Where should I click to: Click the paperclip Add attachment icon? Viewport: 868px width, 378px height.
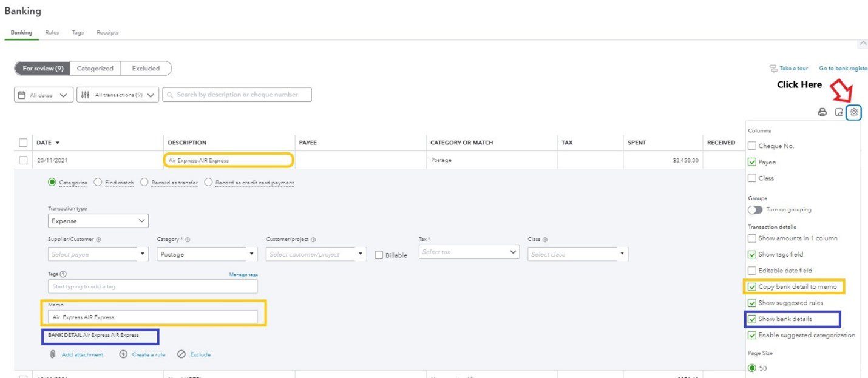tap(53, 354)
